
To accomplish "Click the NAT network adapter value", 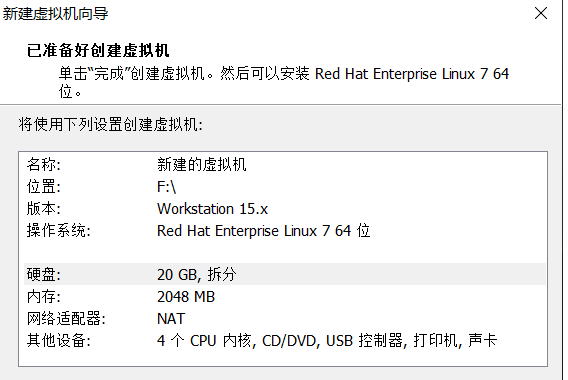I will 171,319.
